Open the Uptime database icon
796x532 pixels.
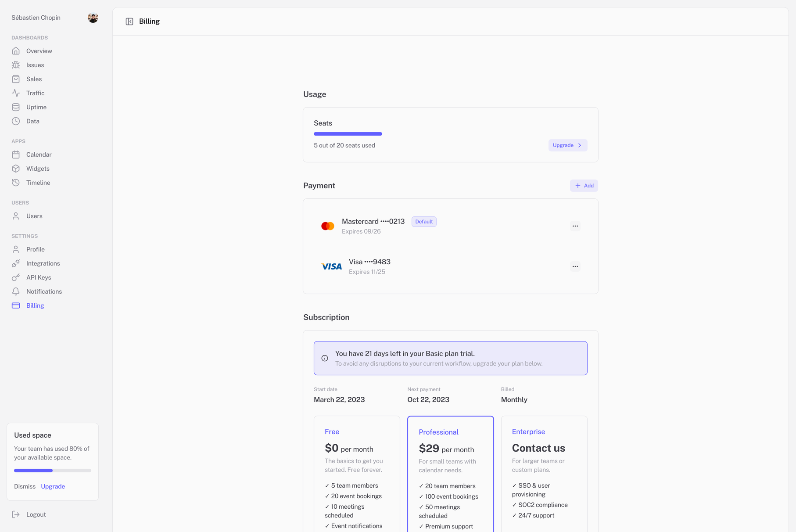point(16,107)
